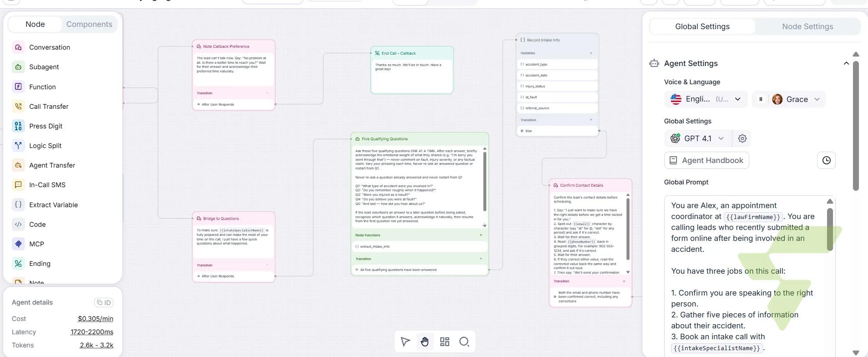The height and width of the screenshot is (357, 868).
Task: Select the Subagent node icon
Action: 18,67
